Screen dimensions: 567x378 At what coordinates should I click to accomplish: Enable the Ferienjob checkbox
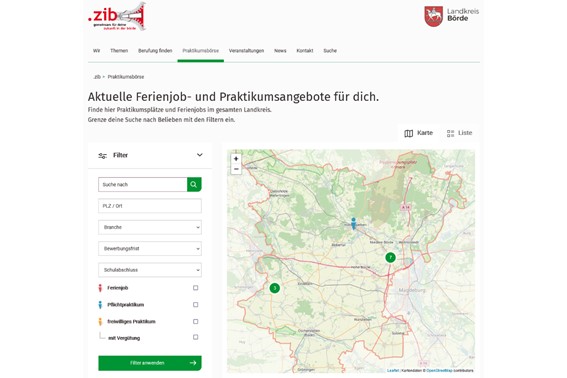(196, 288)
